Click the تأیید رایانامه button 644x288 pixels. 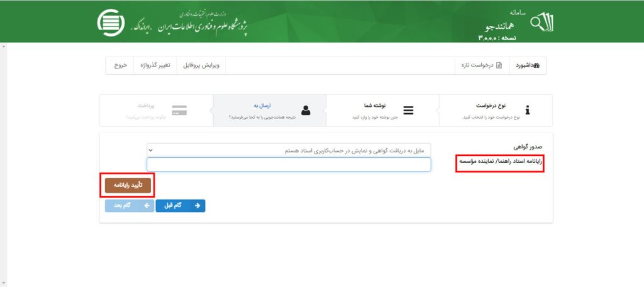(x=128, y=186)
